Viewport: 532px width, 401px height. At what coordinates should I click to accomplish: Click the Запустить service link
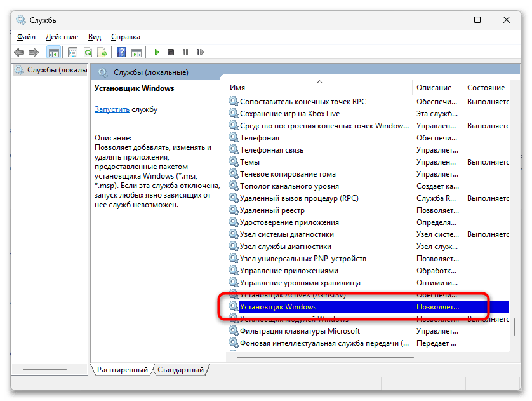click(x=112, y=109)
